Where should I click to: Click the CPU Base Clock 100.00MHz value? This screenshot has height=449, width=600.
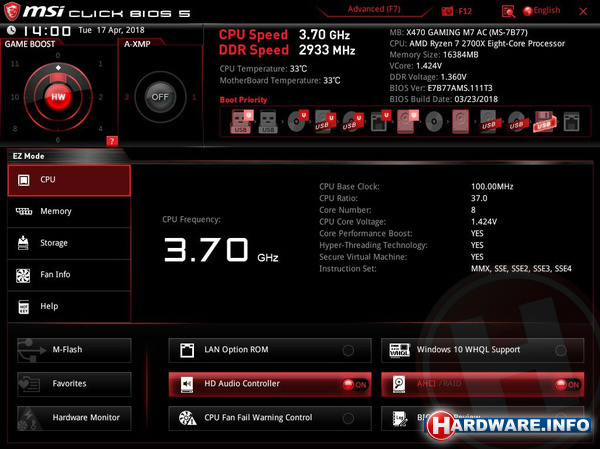[x=492, y=187]
